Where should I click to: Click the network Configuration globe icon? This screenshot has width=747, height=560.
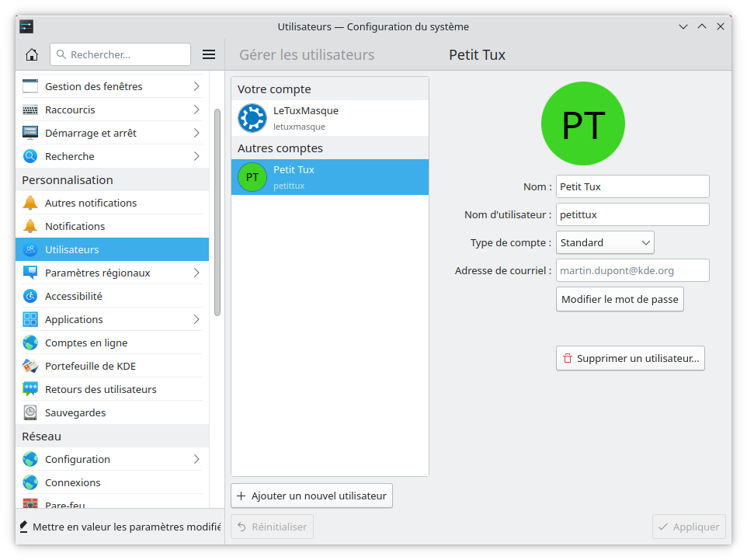tap(30, 460)
